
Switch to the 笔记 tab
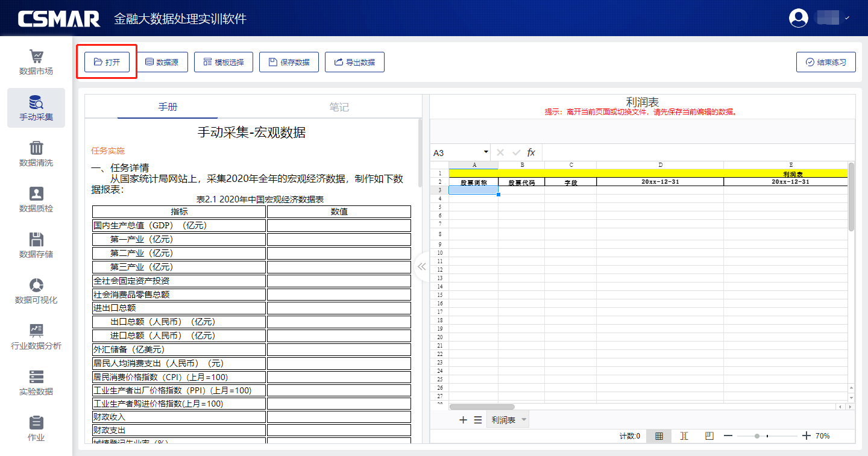tap(339, 107)
